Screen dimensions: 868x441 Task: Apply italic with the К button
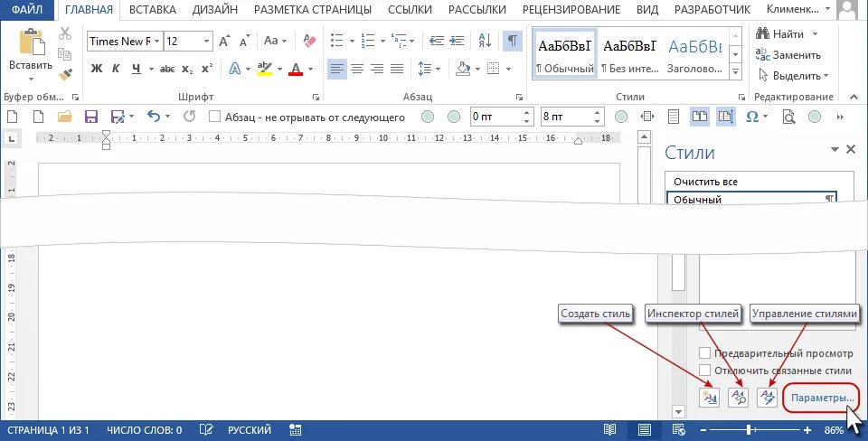116,69
